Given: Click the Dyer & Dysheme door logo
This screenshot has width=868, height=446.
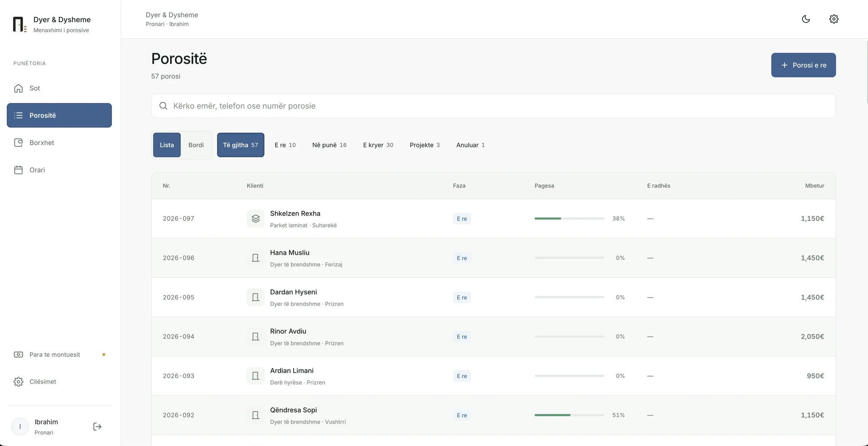Looking at the screenshot, I should click(x=20, y=24).
